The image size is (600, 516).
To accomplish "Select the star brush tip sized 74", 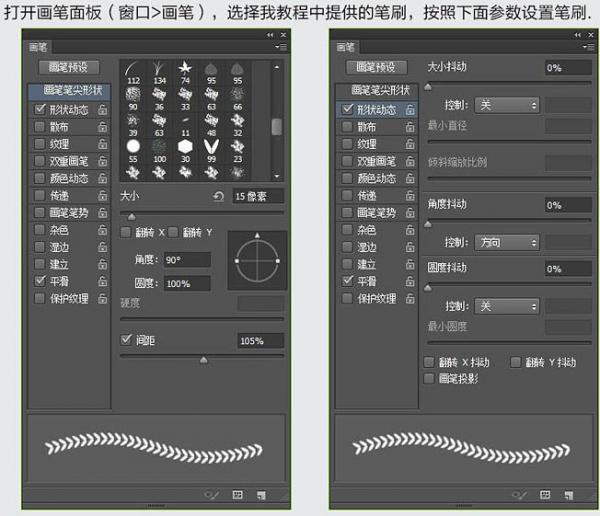I will [186, 73].
